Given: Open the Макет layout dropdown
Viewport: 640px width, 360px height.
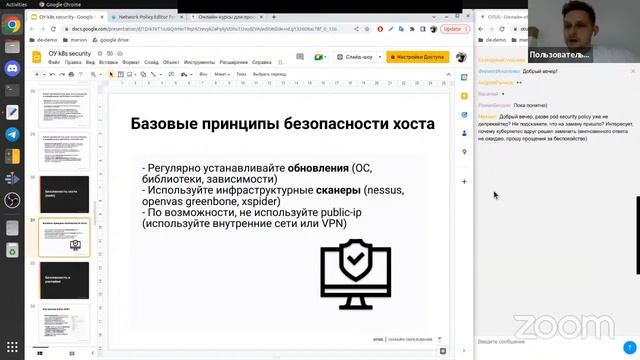Looking at the screenshot, I should tap(222, 74).
